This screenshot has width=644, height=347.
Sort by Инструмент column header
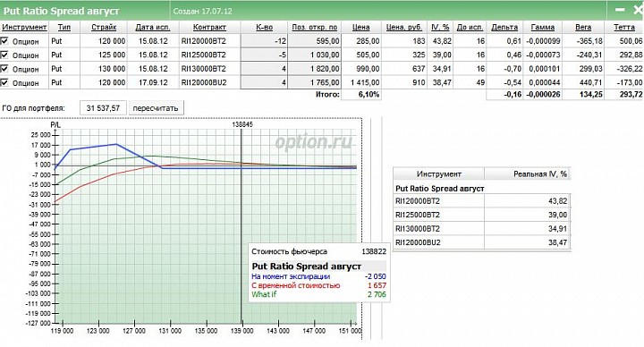coord(24,27)
